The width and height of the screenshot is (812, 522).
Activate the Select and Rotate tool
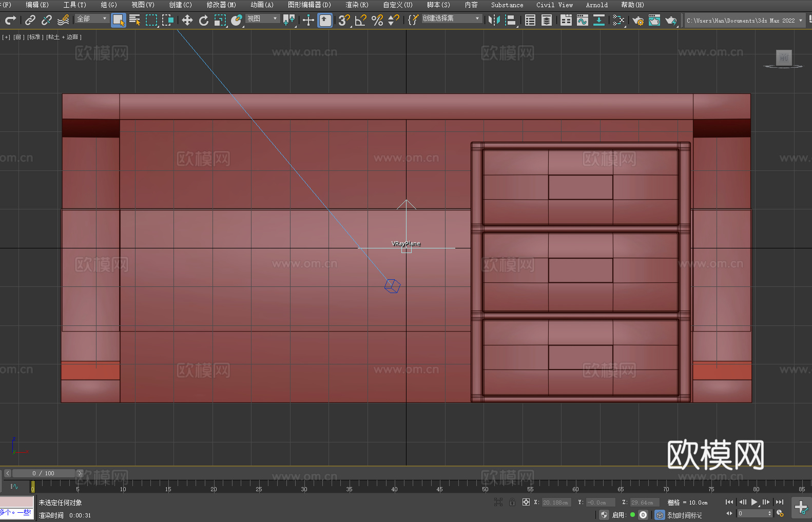point(204,20)
